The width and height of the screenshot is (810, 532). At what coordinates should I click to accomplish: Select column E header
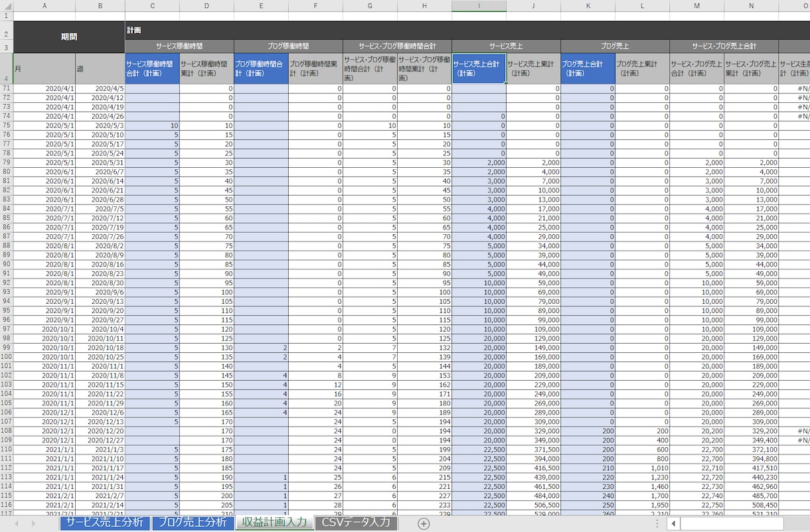[x=261, y=5]
